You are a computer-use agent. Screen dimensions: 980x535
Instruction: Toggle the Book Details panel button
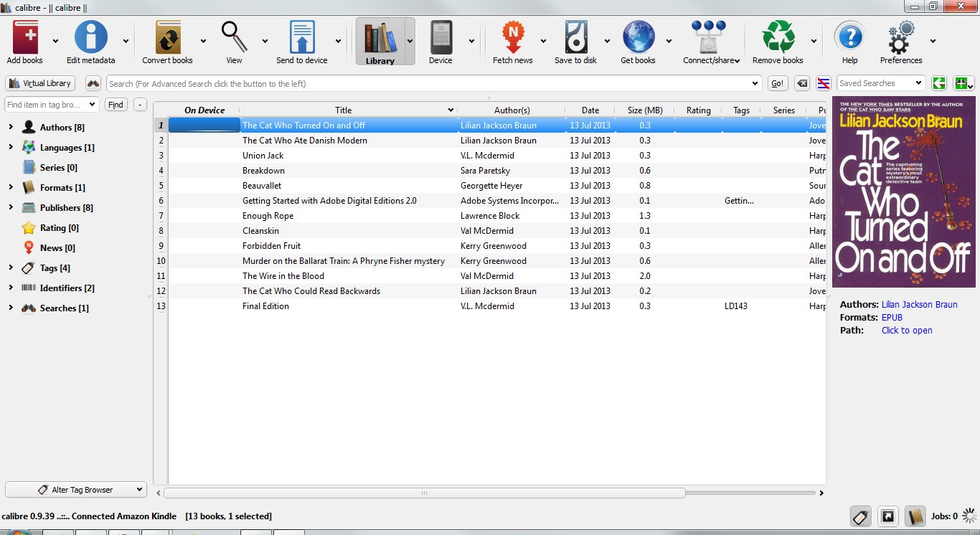tap(915, 516)
